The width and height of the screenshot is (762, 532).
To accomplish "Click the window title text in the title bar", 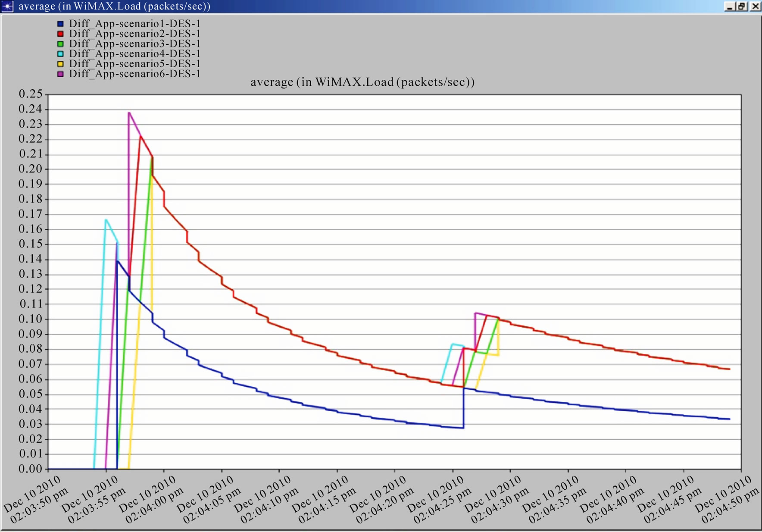I will (x=114, y=6).
